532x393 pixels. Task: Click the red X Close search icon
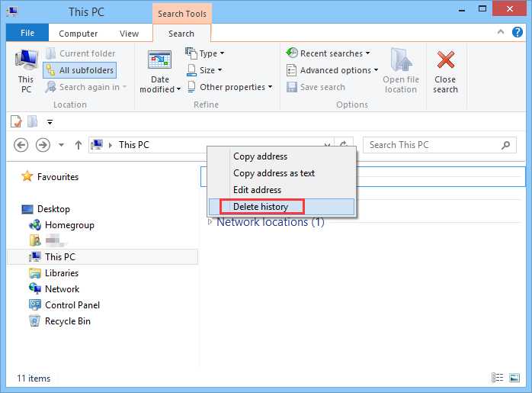point(445,60)
